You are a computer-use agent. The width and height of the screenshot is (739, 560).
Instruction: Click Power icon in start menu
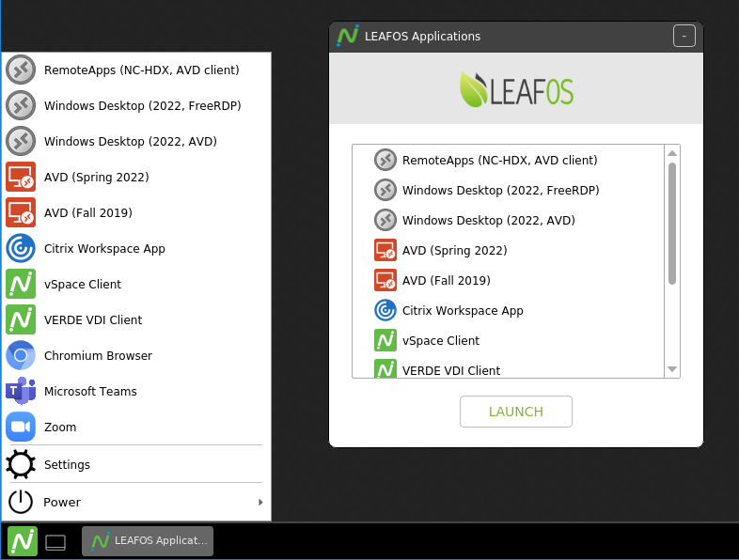tap(21, 502)
